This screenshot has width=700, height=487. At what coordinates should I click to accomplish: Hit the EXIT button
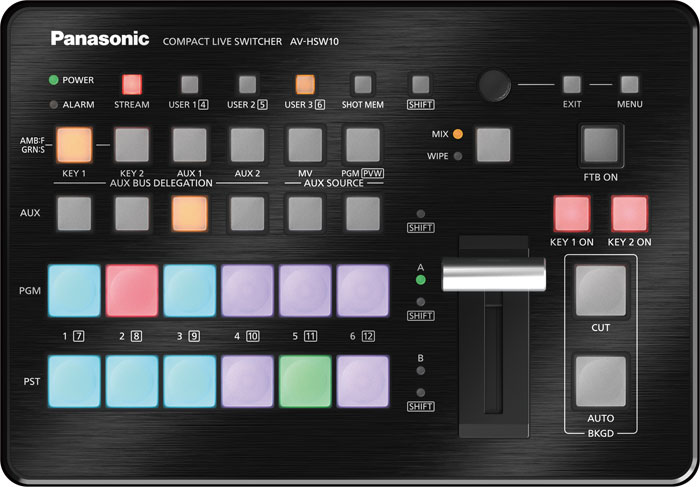(x=572, y=84)
